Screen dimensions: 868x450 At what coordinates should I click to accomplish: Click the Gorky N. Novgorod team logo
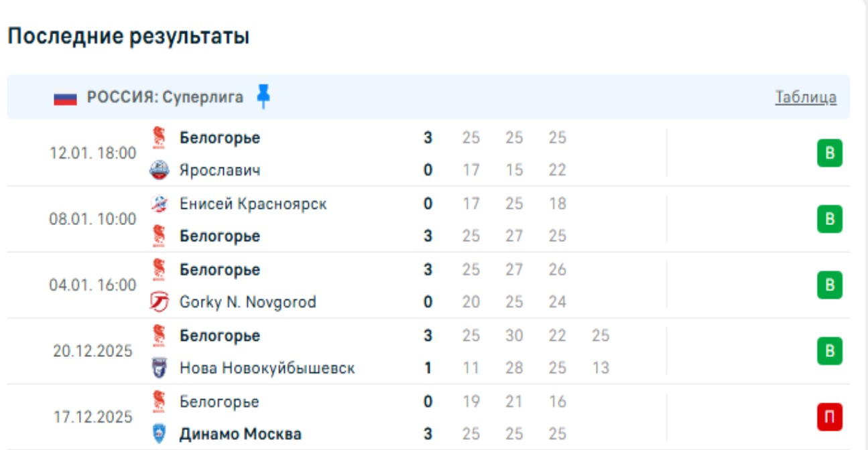(159, 302)
